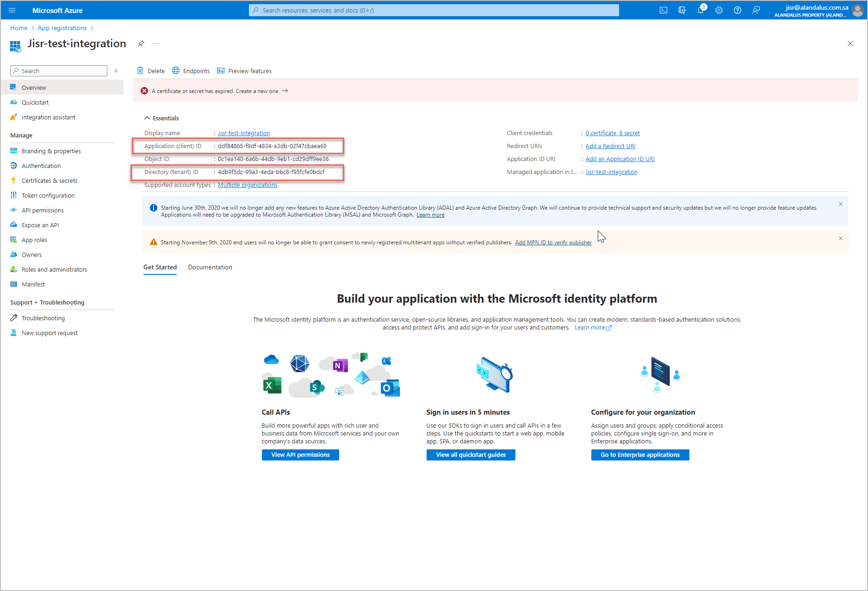The width and height of the screenshot is (868, 591).
Task: Click Add a Redirect URI link
Action: coord(610,146)
